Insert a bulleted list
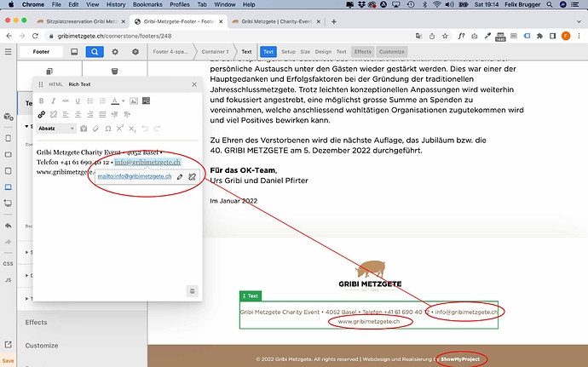Viewport: 588px width, 367px height. pos(90,100)
